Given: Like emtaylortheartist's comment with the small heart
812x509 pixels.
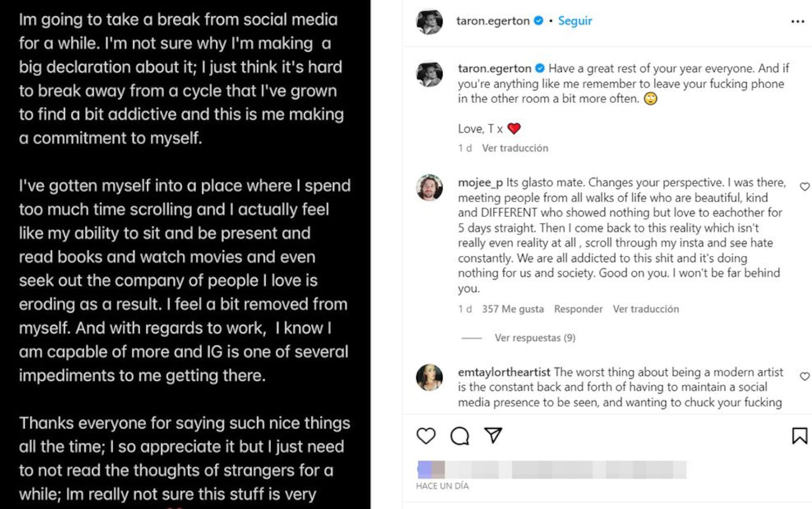Looking at the screenshot, I should [x=805, y=377].
